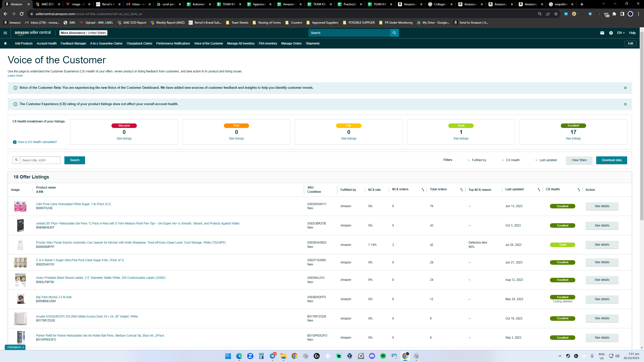Open the browser tab search chevron
644x362 pixels.
point(603,4)
